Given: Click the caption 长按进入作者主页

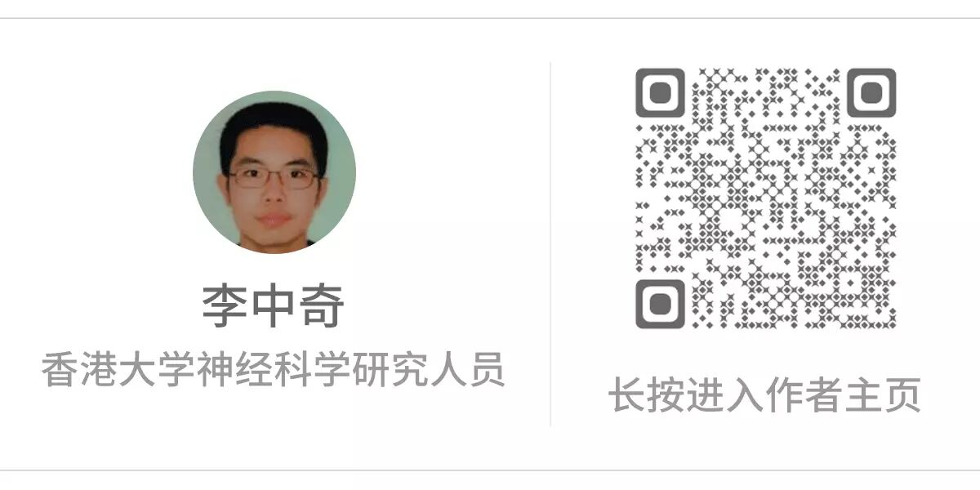Looking at the screenshot, I should 765,395.
